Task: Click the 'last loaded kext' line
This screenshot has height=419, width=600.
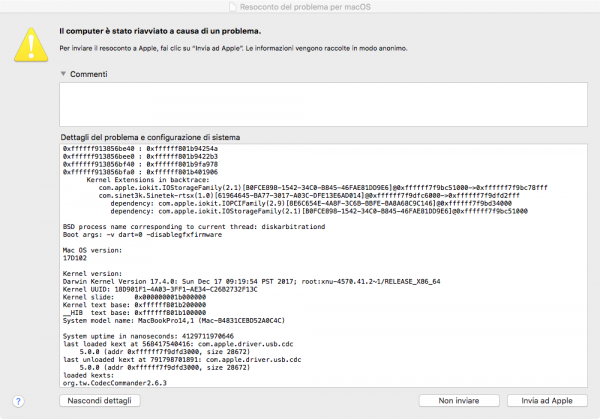Action: point(178,344)
